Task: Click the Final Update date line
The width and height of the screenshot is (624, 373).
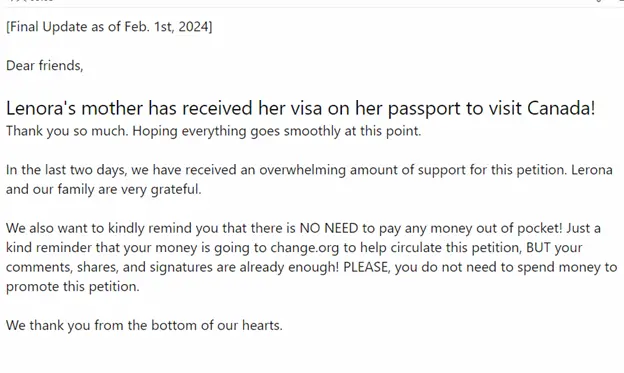Action: point(109,27)
